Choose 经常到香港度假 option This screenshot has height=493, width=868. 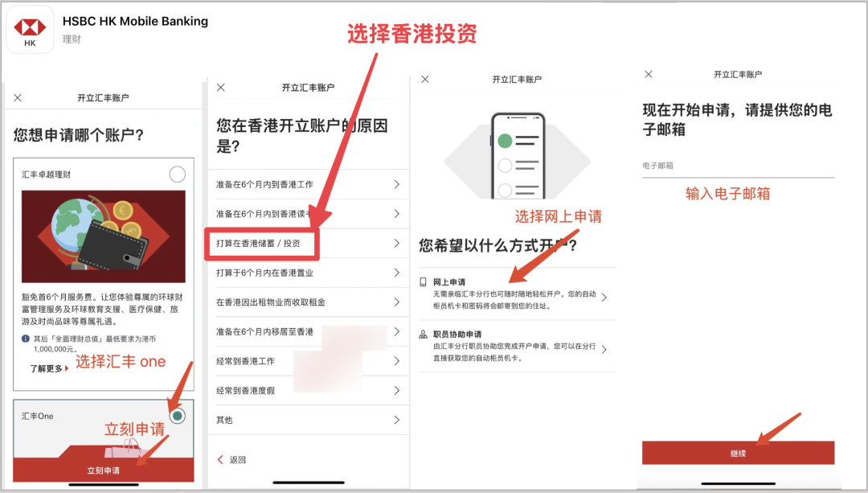309,391
